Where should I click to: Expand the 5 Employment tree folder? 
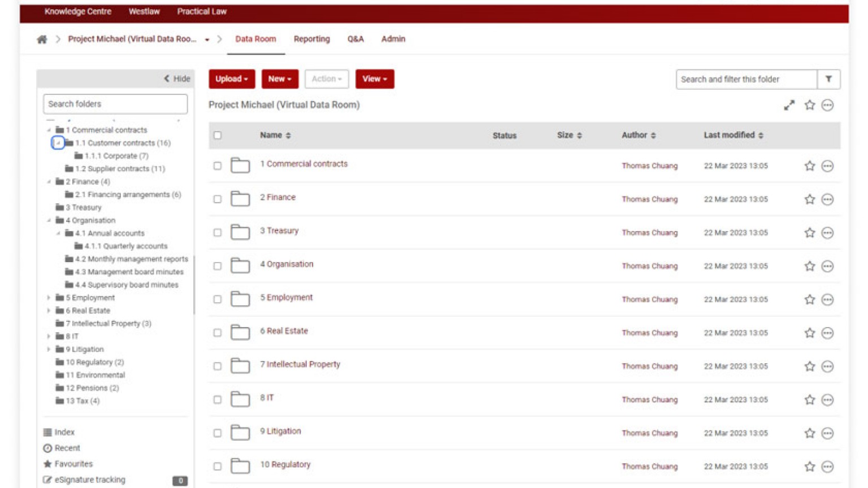point(49,298)
